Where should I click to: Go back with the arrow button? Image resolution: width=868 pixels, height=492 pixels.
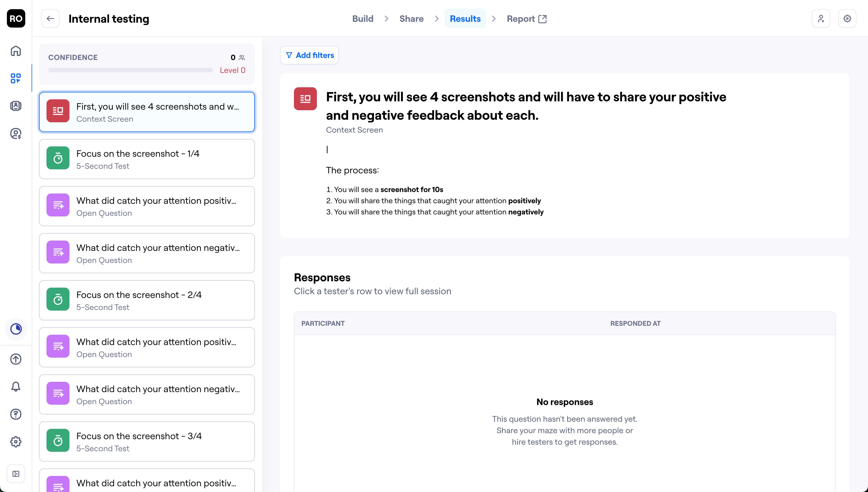(x=50, y=19)
